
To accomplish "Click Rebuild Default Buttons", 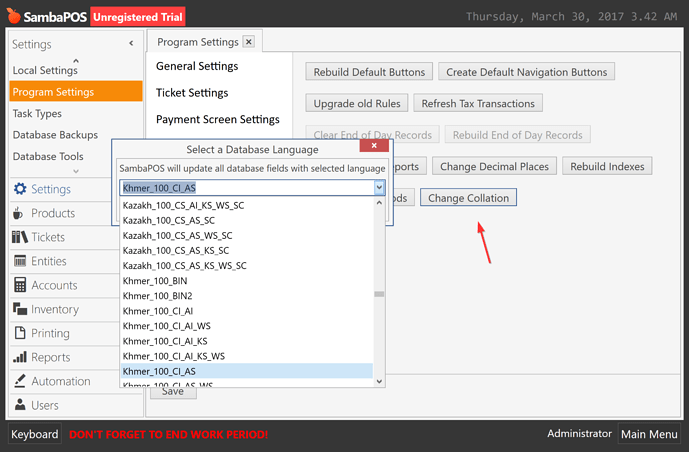I will [369, 72].
